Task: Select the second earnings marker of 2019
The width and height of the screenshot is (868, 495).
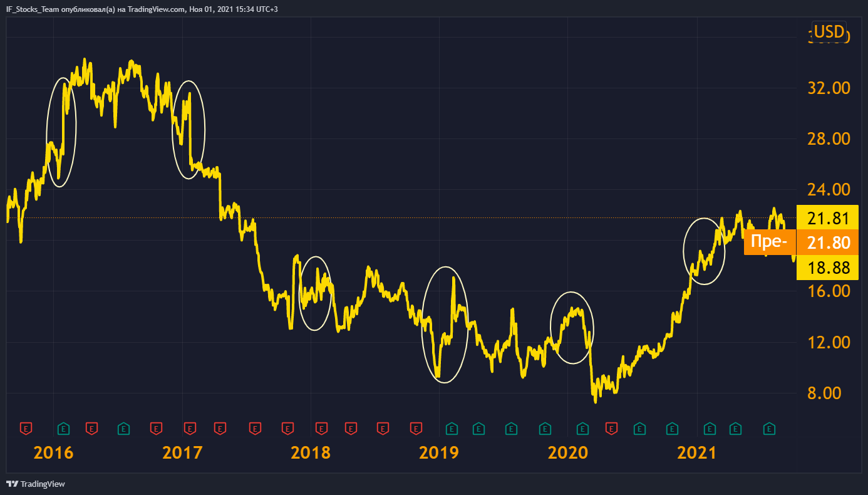Action: [x=478, y=429]
